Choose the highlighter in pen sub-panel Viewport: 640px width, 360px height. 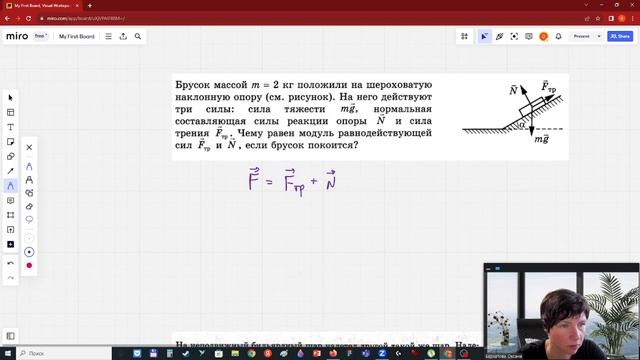click(29, 180)
